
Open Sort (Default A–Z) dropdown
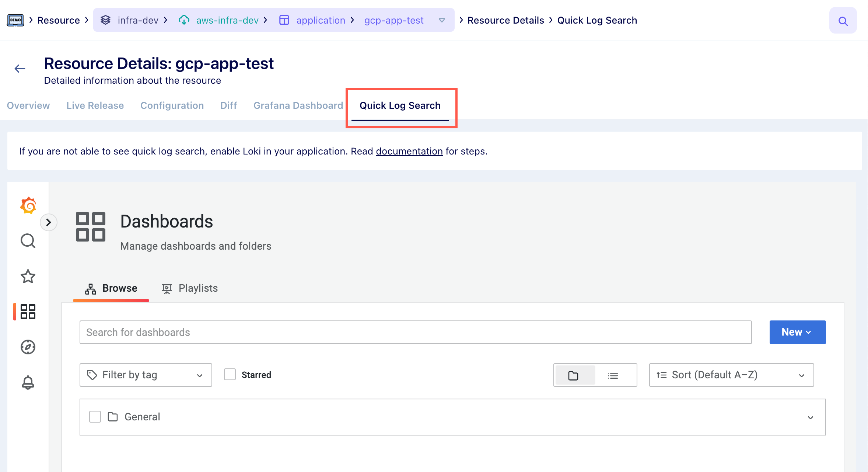pyautogui.click(x=731, y=375)
